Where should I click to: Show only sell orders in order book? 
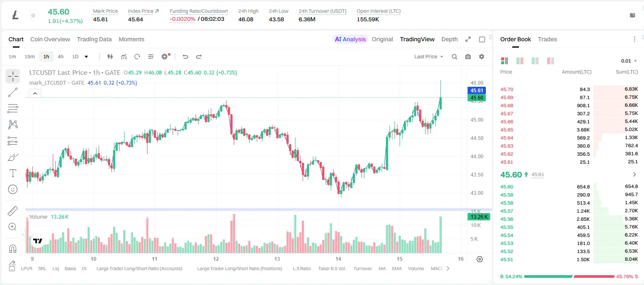pyautogui.click(x=550, y=61)
